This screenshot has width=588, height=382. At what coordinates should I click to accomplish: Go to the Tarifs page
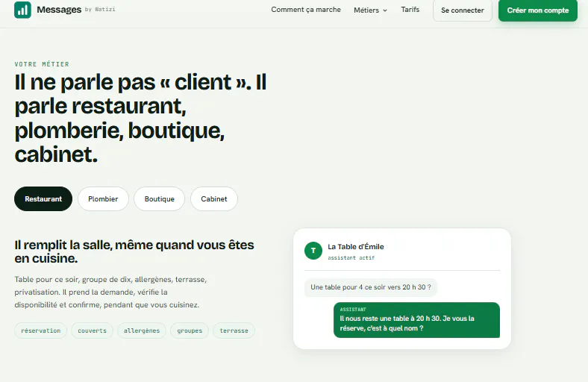click(x=410, y=10)
